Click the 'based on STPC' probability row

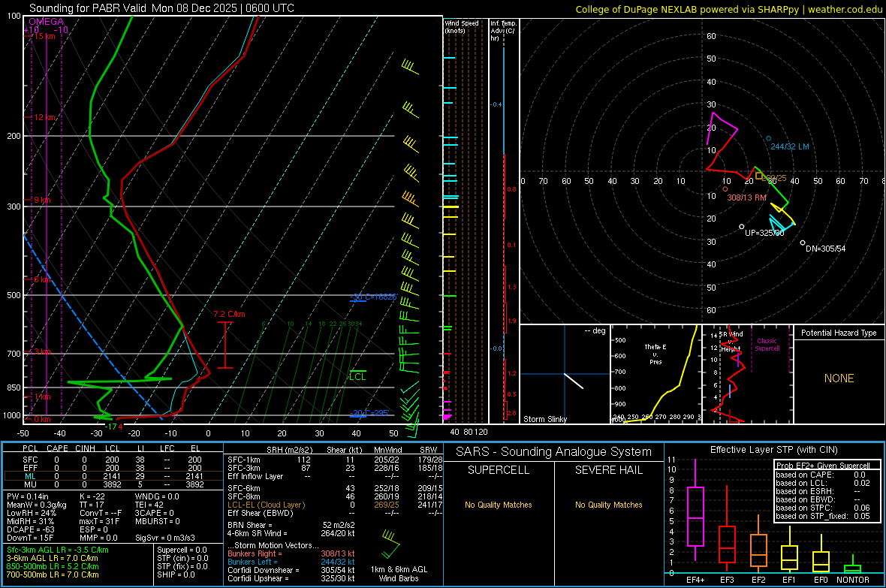tap(824, 508)
